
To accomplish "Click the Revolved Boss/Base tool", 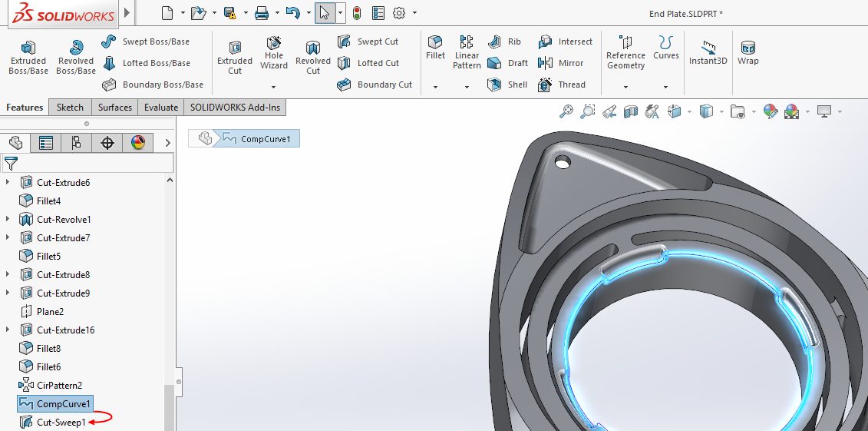I will pos(76,57).
